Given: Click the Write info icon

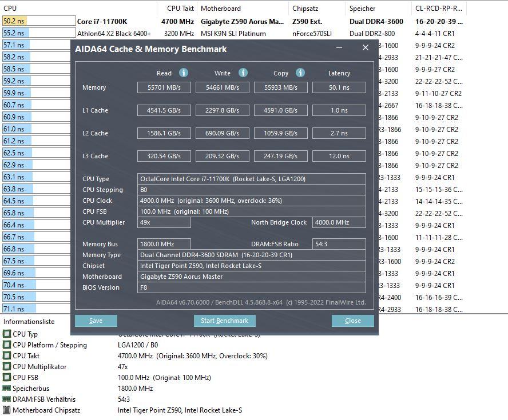Looking at the screenshot, I should pos(243,73).
